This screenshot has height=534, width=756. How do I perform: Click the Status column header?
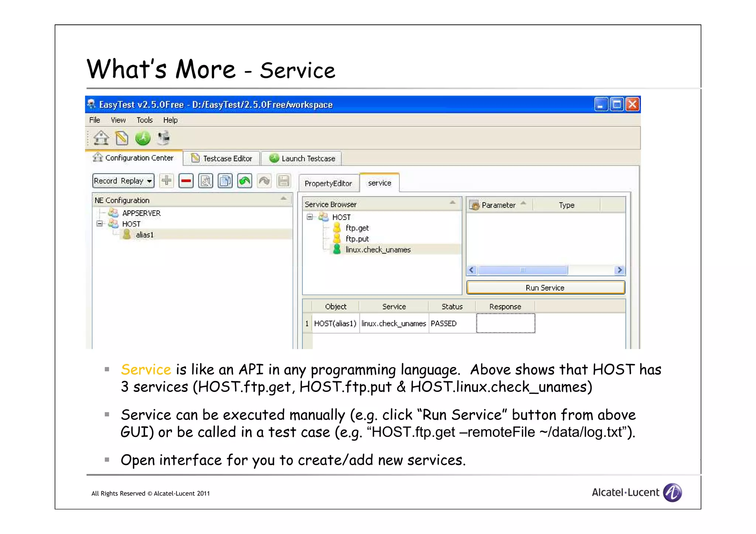[x=452, y=306]
